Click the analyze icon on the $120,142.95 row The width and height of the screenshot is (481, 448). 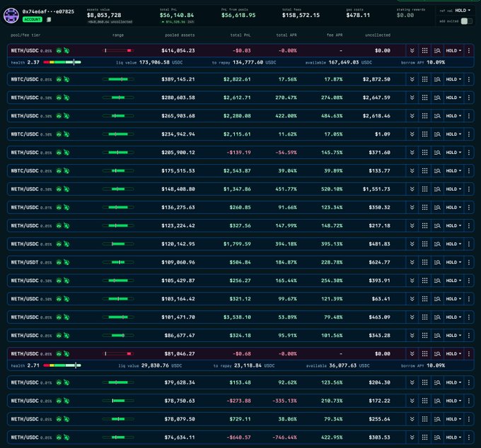tap(437, 244)
